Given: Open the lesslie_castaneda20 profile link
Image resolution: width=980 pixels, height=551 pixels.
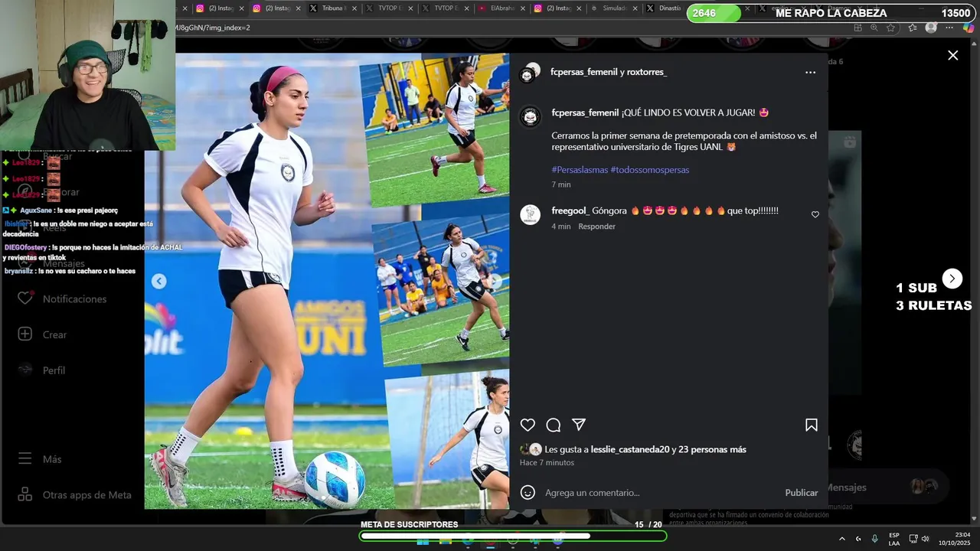Looking at the screenshot, I should [x=630, y=449].
